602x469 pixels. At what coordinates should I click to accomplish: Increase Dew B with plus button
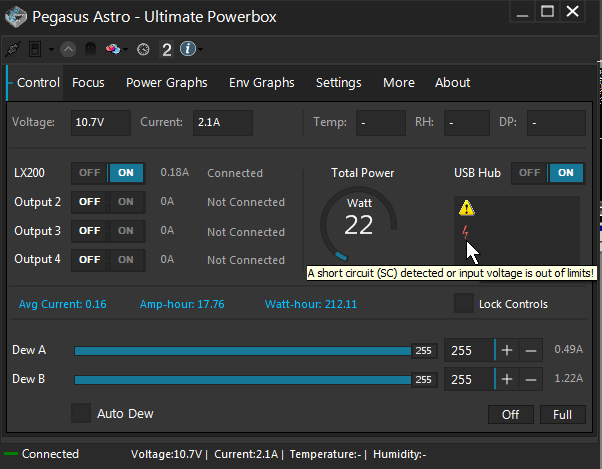click(x=507, y=379)
